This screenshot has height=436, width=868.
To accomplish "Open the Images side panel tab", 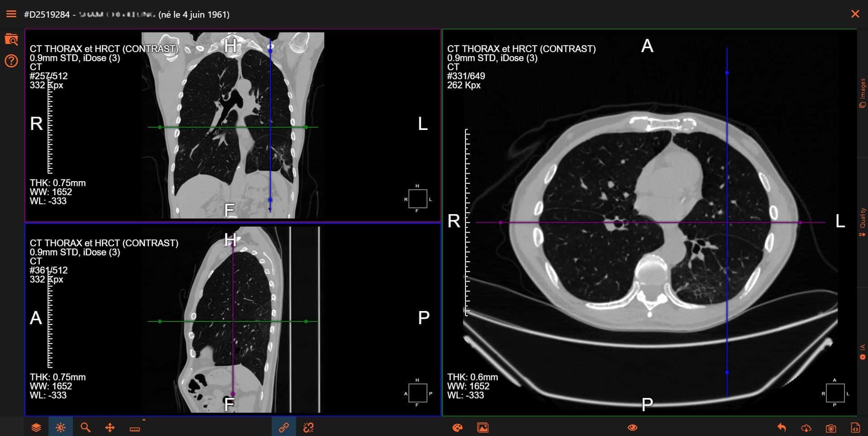I will [x=863, y=93].
